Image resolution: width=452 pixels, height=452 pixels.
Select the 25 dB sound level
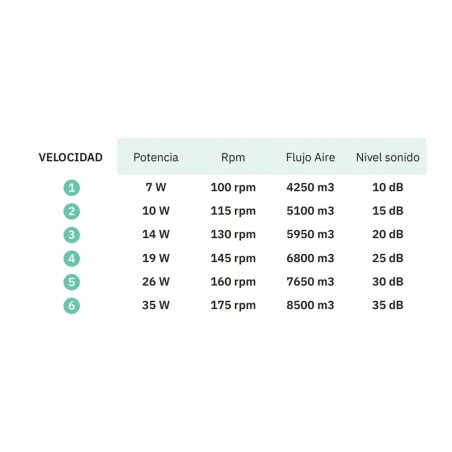[388, 258]
